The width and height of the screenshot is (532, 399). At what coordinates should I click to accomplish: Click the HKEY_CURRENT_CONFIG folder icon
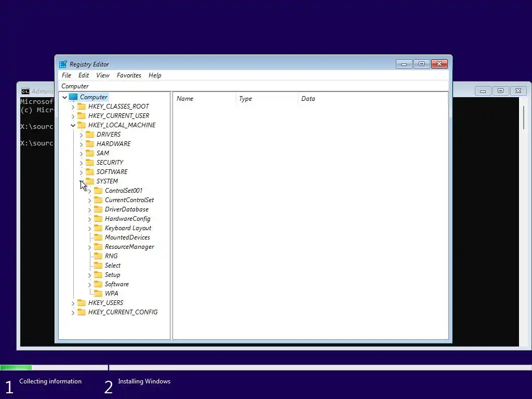(x=82, y=312)
